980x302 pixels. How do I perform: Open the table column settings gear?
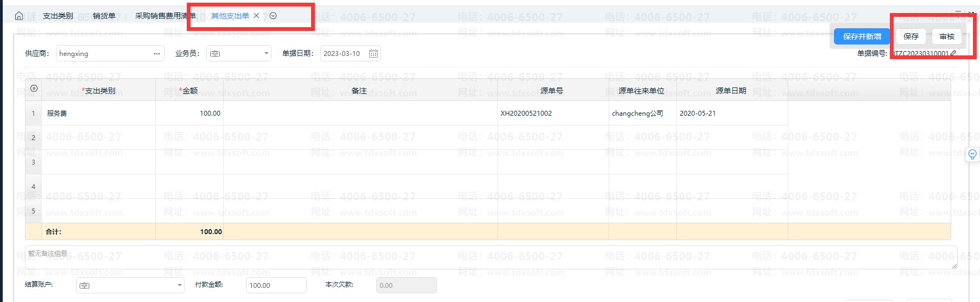pos(34,89)
